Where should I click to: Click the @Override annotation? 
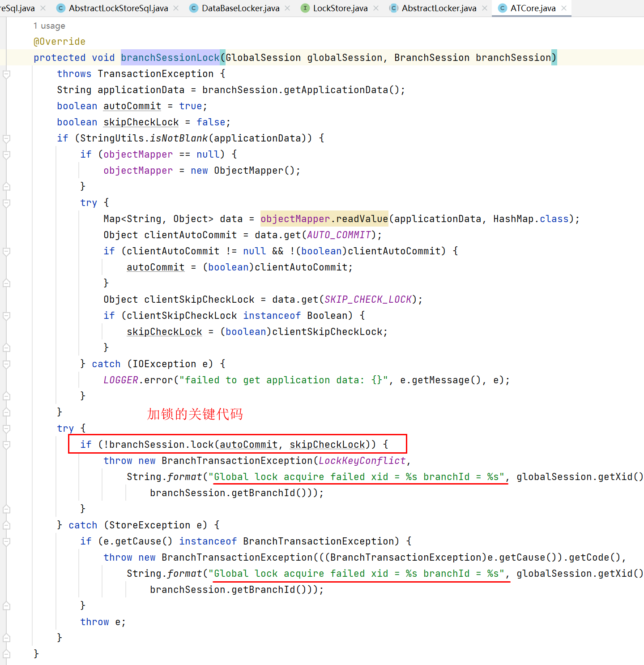[x=60, y=42]
